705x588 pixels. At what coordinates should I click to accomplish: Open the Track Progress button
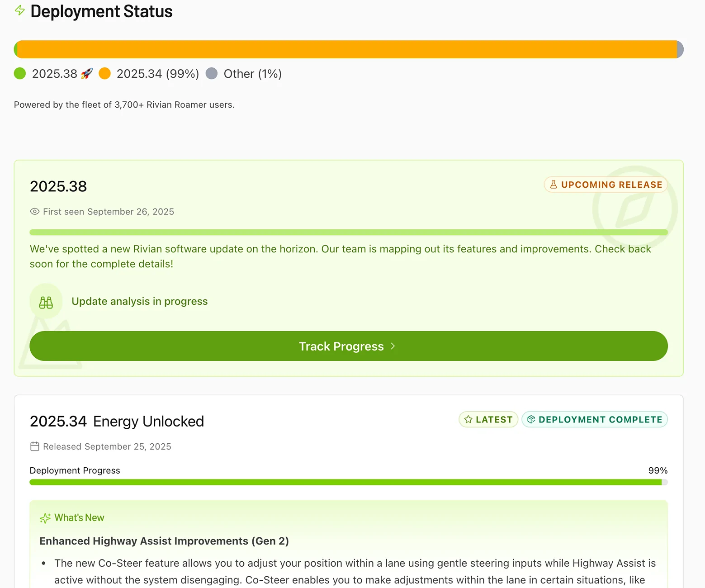coord(349,346)
